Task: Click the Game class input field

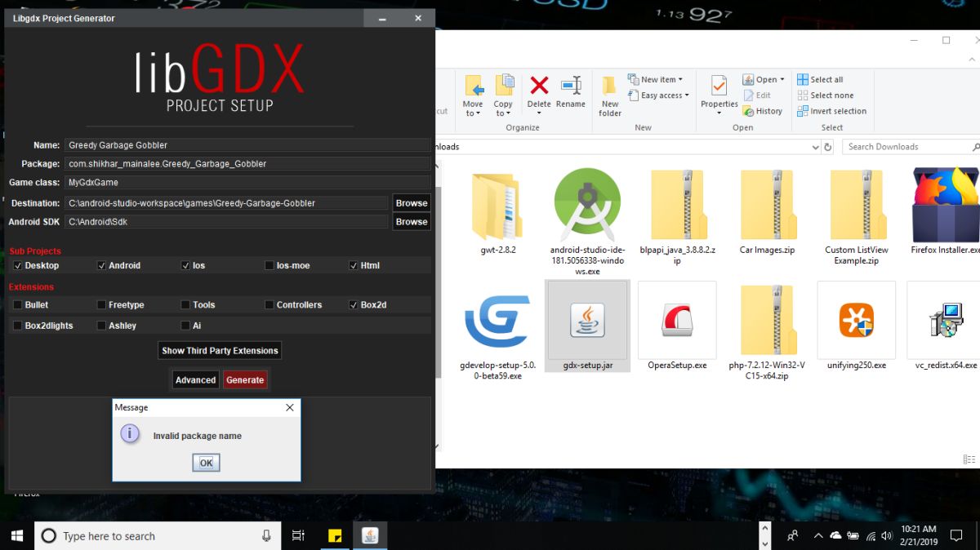Action: [x=247, y=183]
